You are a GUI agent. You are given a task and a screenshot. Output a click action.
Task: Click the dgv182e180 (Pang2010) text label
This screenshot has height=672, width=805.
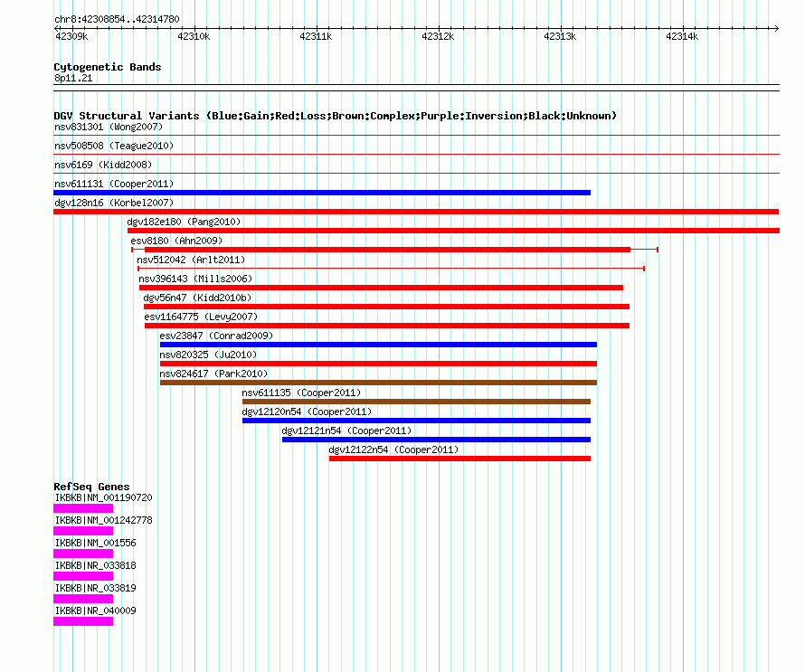(184, 222)
